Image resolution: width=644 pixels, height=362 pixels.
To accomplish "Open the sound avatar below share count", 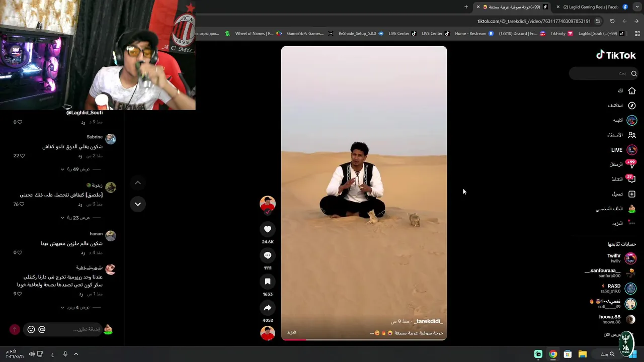I will pos(268,333).
